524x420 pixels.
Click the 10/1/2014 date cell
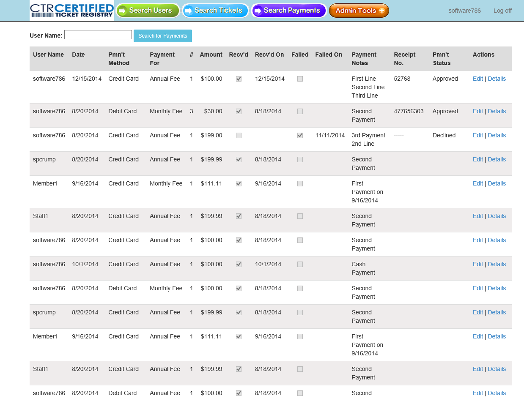pos(85,264)
